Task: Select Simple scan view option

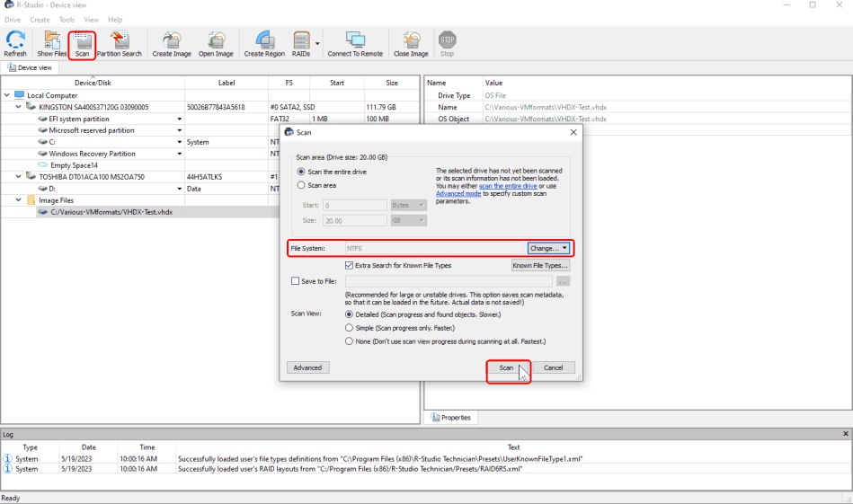Action: (350, 328)
